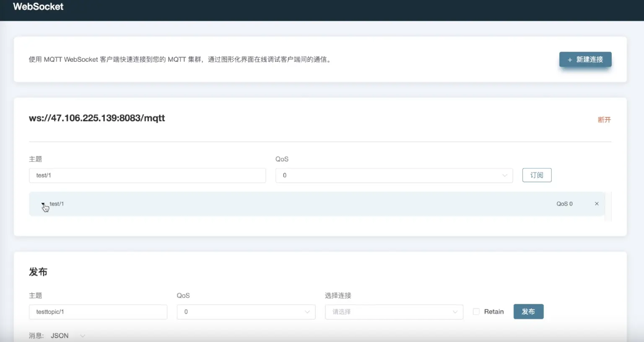Click the plus icon on 新建连接
Viewport: 644px width, 342px height.
[x=570, y=60]
